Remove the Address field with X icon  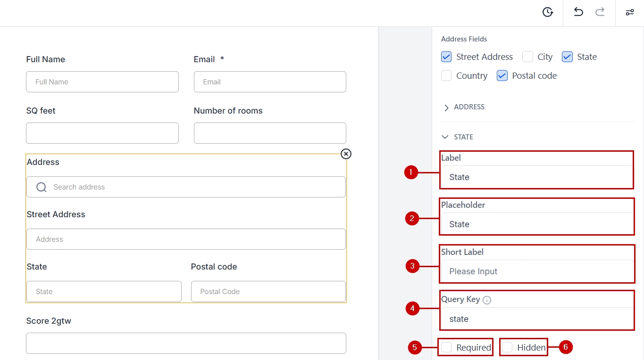point(346,154)
